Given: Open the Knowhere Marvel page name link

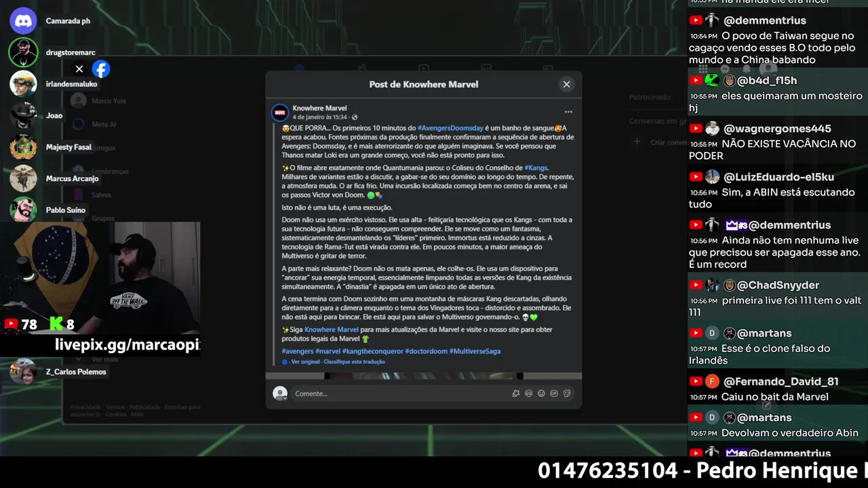Looking at the screenshot, I should coord(319,108).
